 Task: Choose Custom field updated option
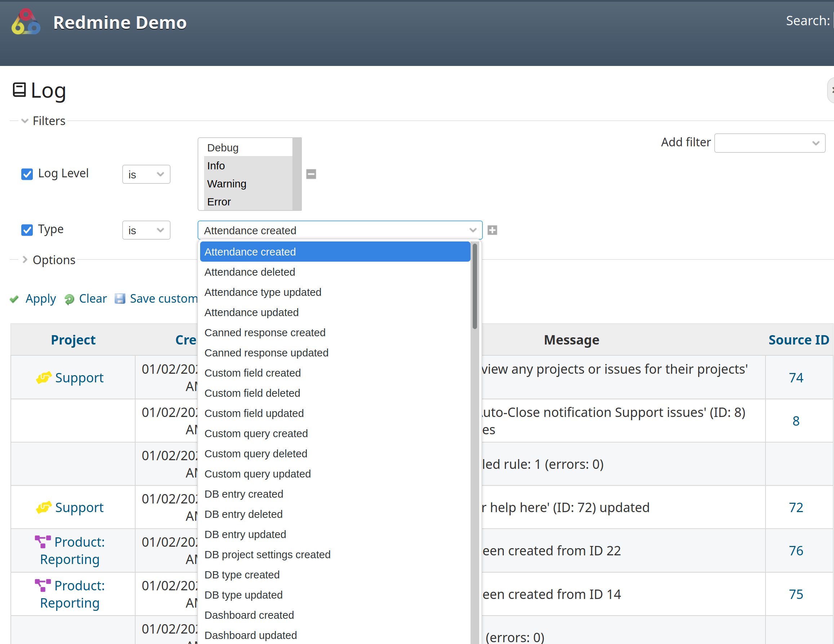tap(335, 413)
